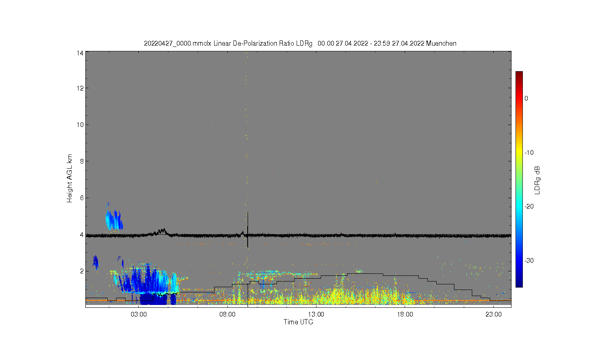Click the 23:00 time tick label
Image resolution: width=607 pixels, height=364 pixels.
pyautogui.click(x=493, y=314)
